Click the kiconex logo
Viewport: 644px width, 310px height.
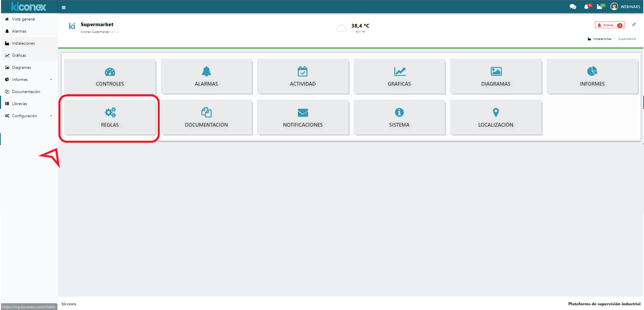[29, 7]
